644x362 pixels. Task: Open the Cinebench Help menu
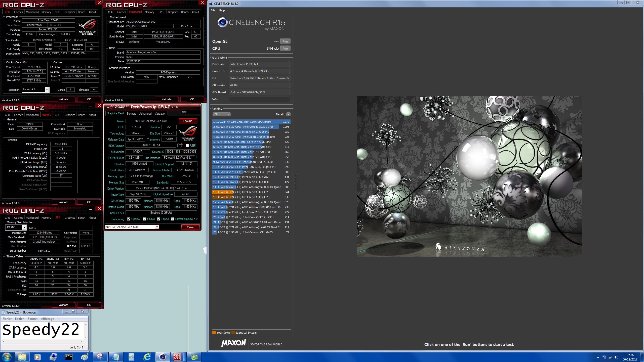pyautogui.click(x=222, y=10)
